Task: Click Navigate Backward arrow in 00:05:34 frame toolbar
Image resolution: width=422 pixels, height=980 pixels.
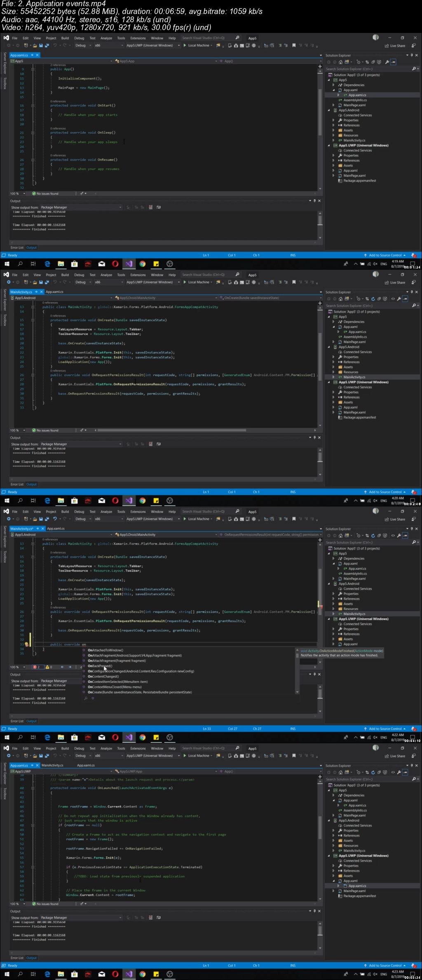Action: (8, 756)
